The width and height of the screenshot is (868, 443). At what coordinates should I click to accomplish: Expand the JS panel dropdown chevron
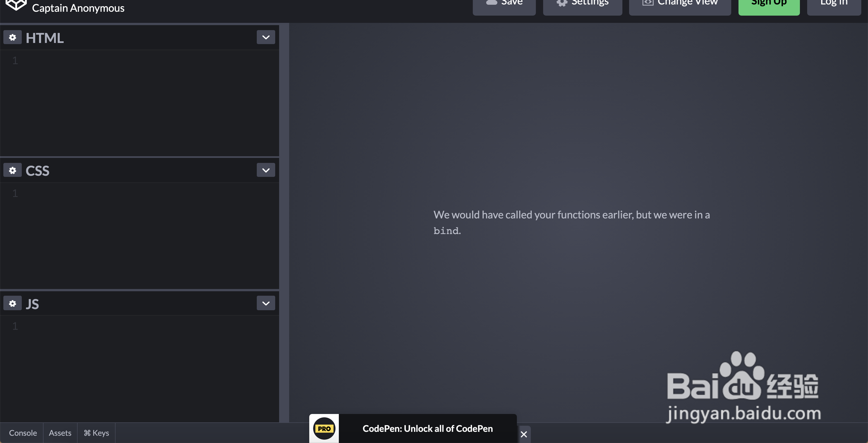click(266, 304)
